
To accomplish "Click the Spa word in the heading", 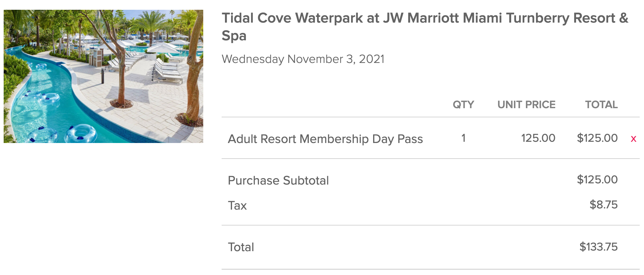I will (x=234, y=37).
